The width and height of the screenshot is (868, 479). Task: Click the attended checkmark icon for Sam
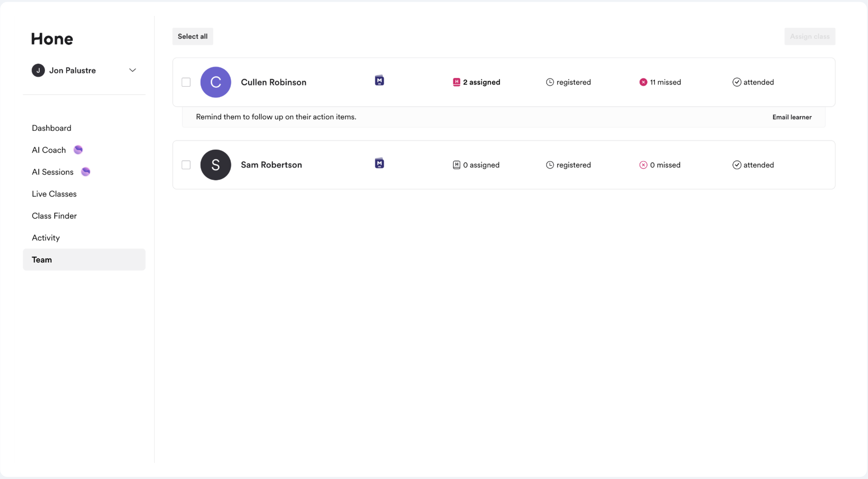[x=737, y=165]
